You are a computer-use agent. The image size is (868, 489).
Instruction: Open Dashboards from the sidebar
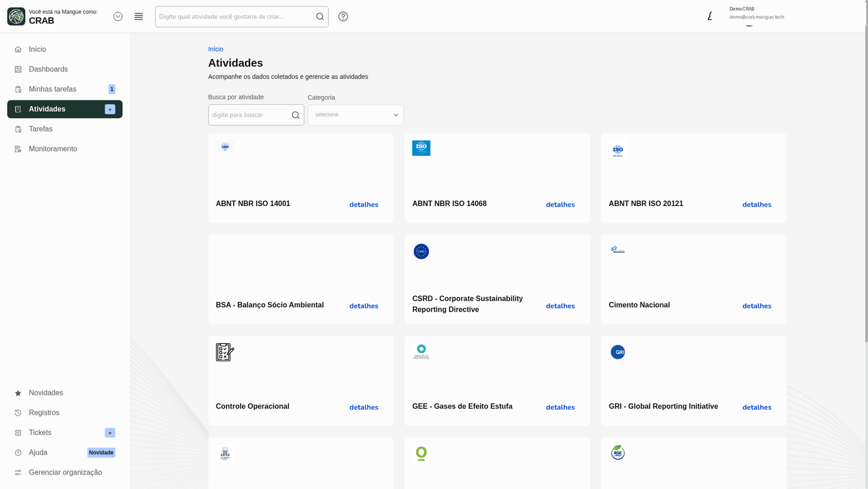64,69
